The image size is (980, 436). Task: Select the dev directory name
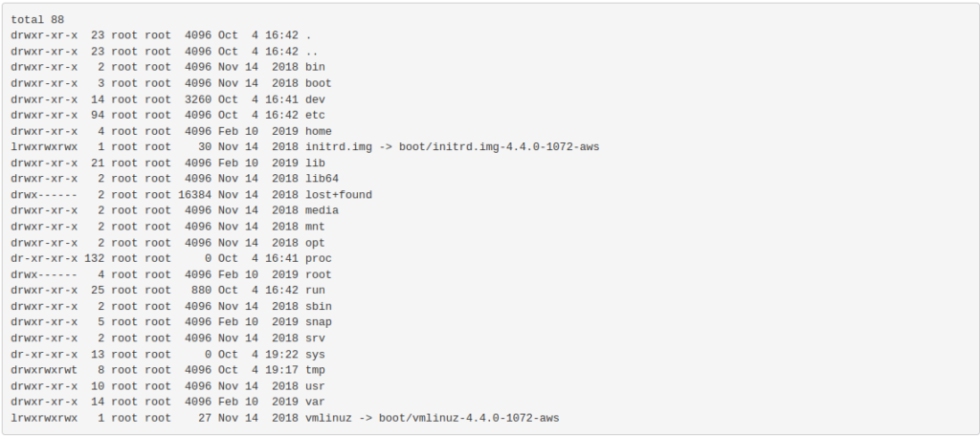[315, 100]
